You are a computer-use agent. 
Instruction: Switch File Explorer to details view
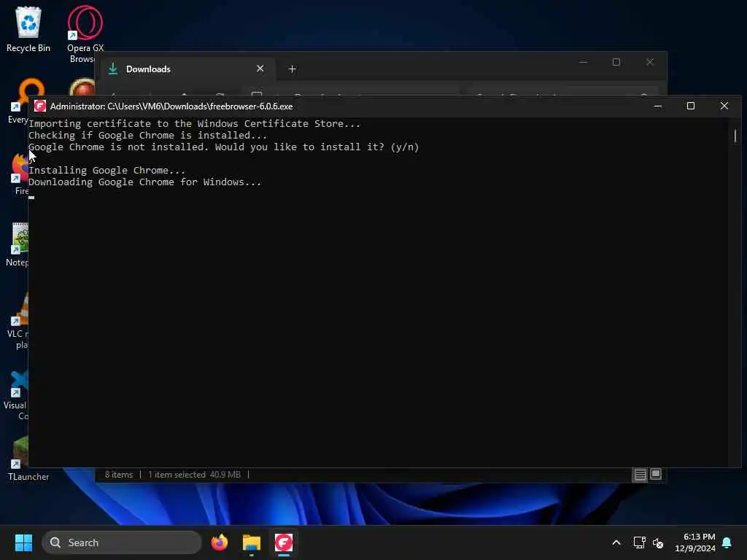click(x=640, y=474)
